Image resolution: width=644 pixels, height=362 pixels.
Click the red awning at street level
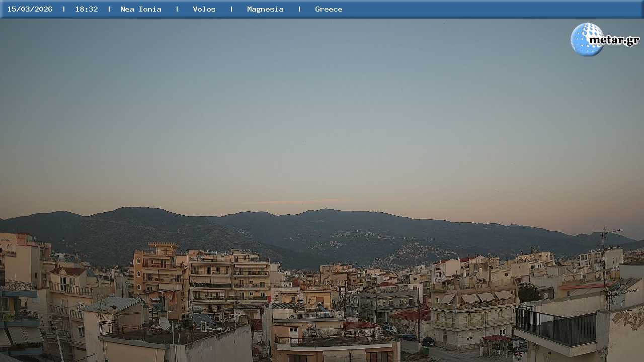tap(496, 338)
